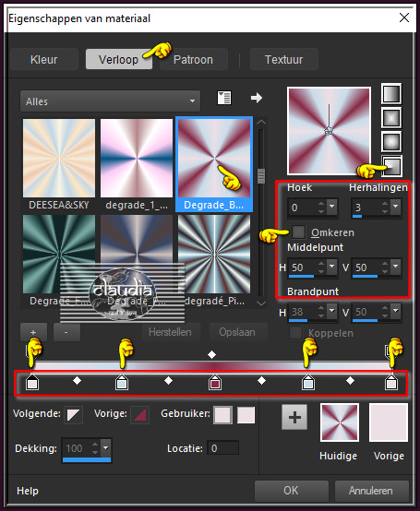
Task: Click the first Gebruiker color swatch
Action: click(222, 415)
